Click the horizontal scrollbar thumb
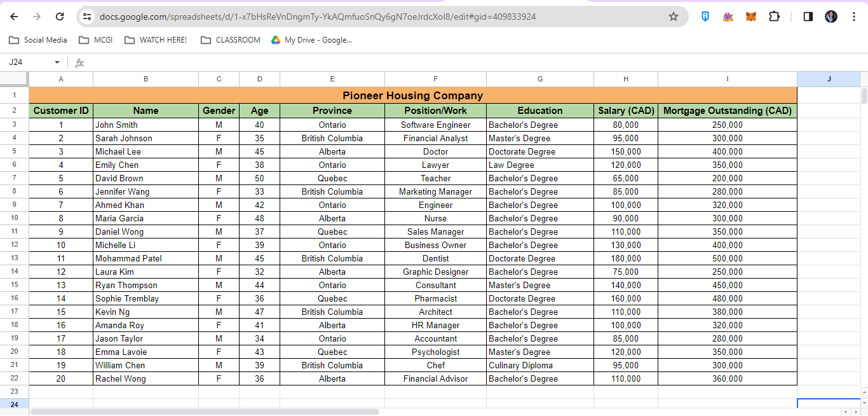Screen dimensions: 868x416 (205, 412)
